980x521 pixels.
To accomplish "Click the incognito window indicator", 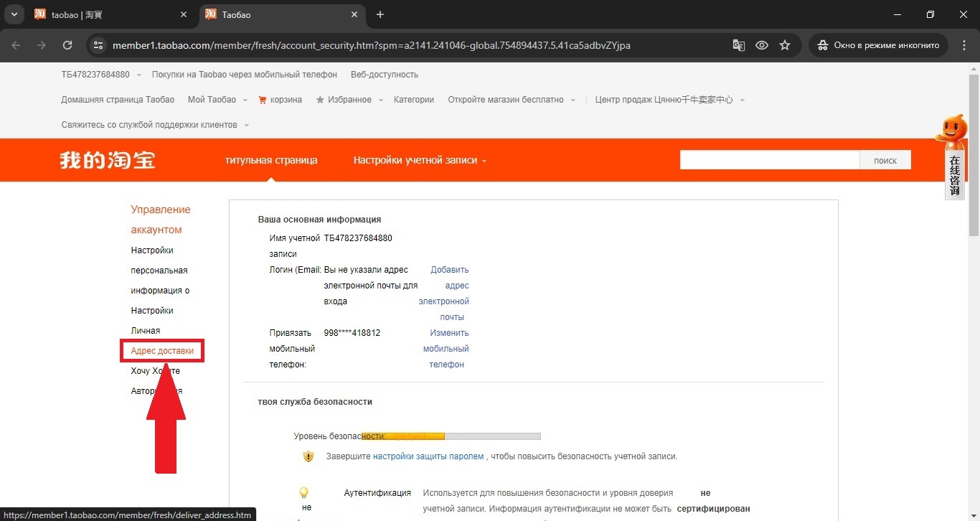I will pyautogui.click(x=878, y=45).
